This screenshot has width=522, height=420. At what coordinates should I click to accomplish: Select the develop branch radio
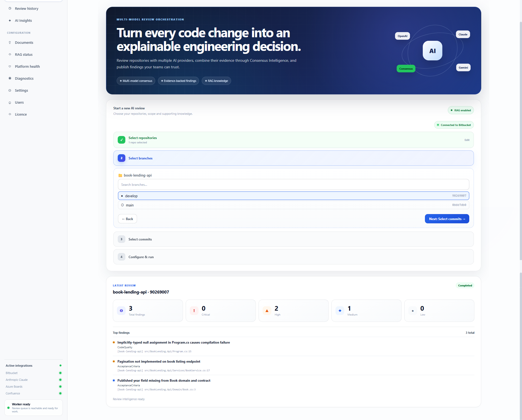(122, 196)
